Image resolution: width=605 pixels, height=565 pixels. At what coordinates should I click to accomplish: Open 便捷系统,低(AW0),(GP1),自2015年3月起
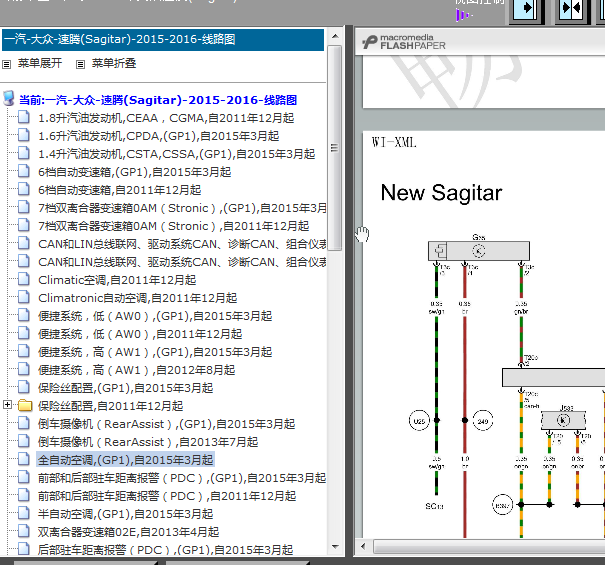[x=155, y=316]
